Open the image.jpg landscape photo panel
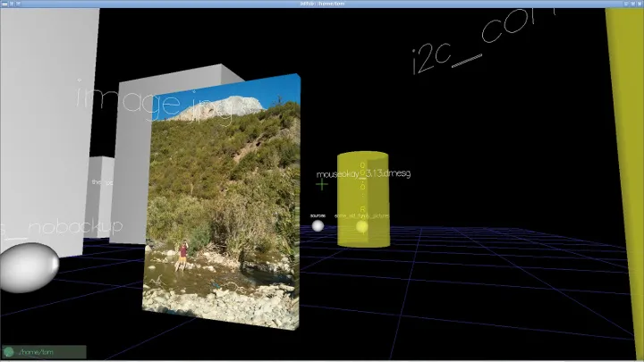Viewport: 644px width, 362px height. [222, 202]
